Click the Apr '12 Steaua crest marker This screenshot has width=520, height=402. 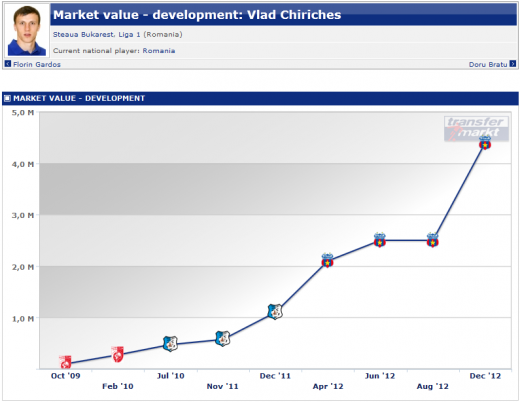click(x=328, y=260)
